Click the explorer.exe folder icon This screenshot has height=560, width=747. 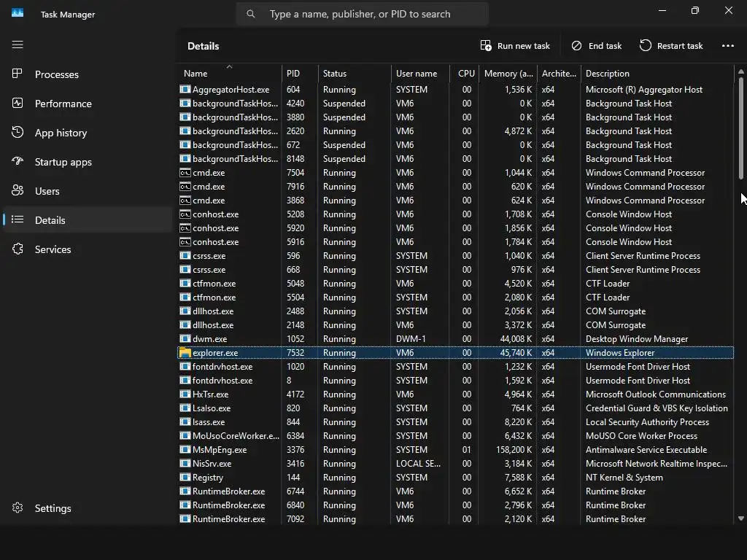[x=185, y=353]
